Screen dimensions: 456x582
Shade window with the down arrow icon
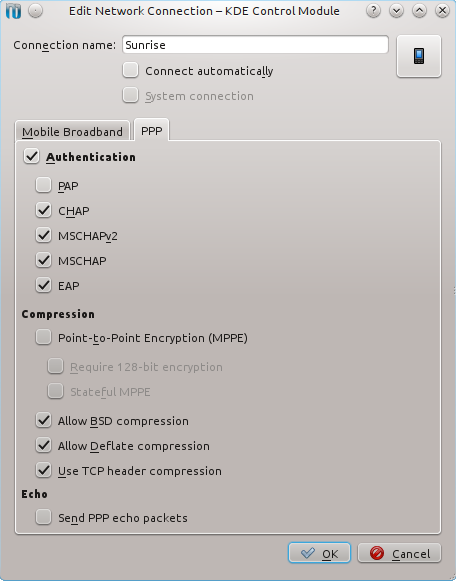[396, 11]
